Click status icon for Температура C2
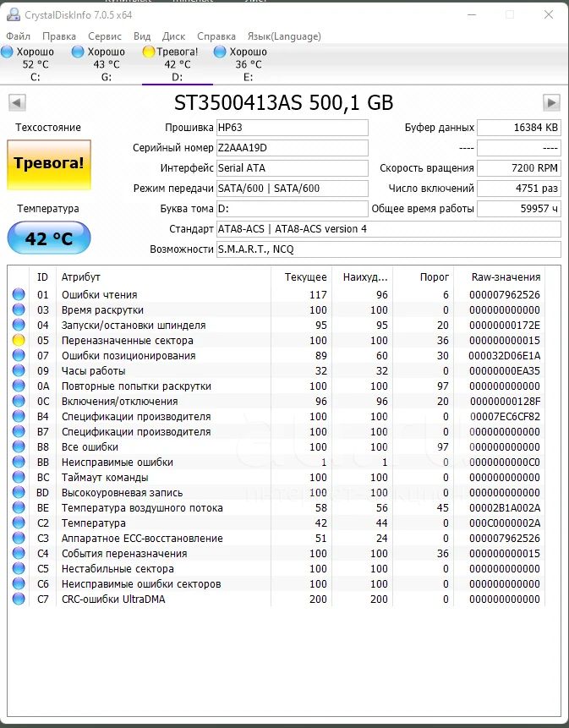 pos(19,523)
